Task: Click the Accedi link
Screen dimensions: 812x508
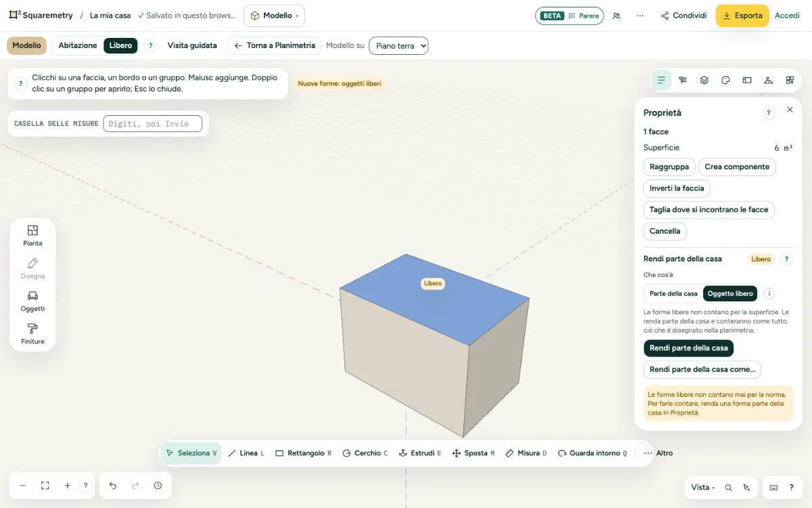Action: click(787, 16)
